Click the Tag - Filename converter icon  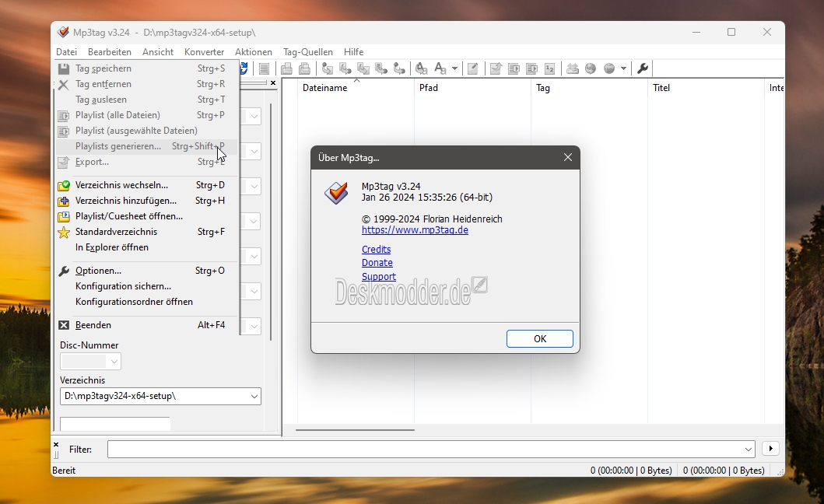tap(328, 68)
